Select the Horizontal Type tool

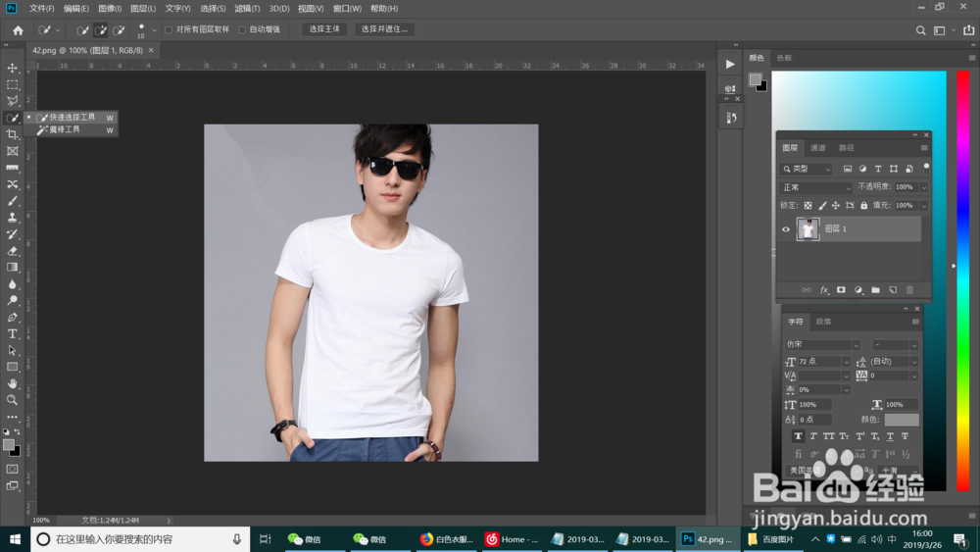tap(12, 333)
